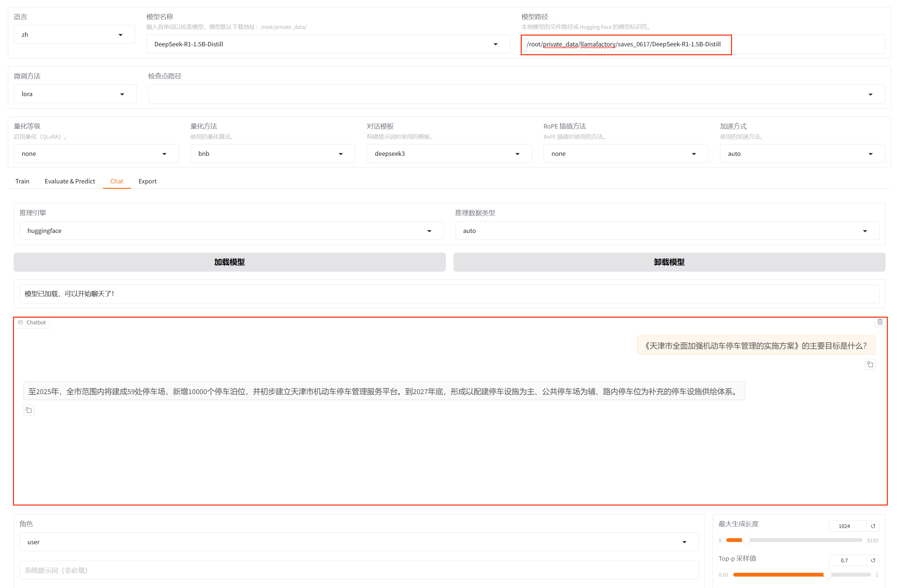Image resolution: width=898 pixels, height=588 pixels.
Task: Click the system prompt input field
Action: [x=359, y=570]
